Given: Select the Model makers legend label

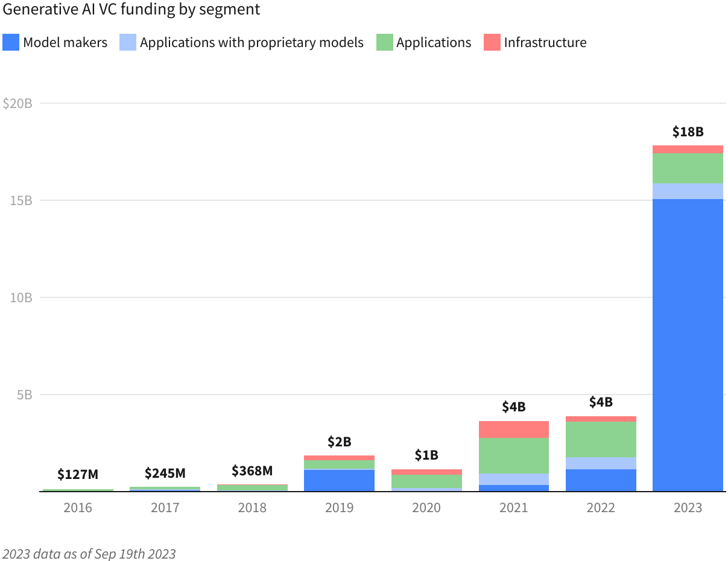Looking at the screenshot, I should coord(65,42).
